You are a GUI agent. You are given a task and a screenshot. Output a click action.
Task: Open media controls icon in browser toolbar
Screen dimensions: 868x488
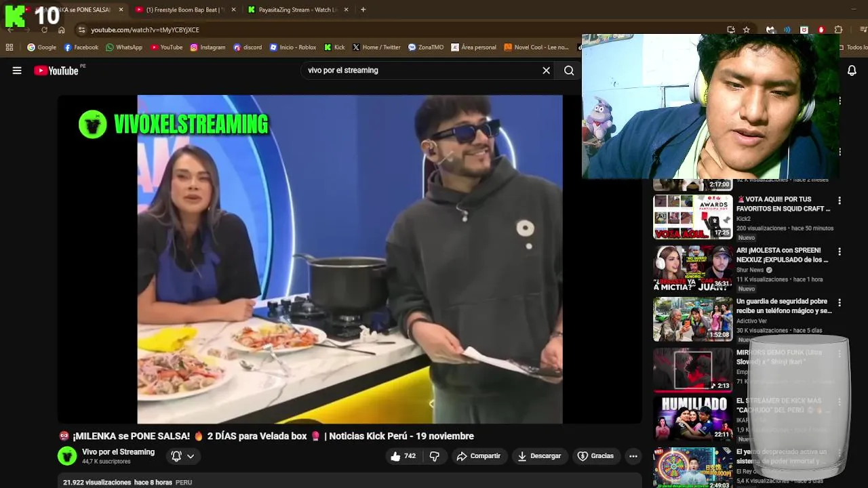(x=863, y=30)
